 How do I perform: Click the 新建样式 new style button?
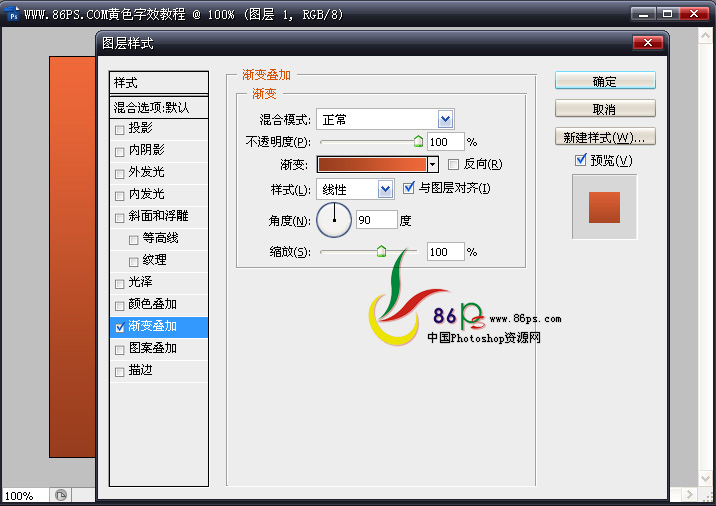[605, 137]
